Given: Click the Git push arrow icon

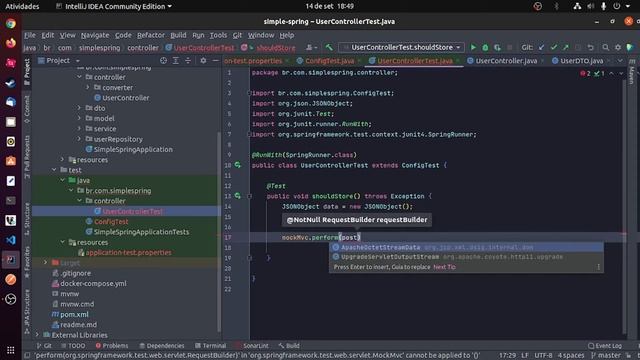Looking at the screenshot, I should 565,47.
